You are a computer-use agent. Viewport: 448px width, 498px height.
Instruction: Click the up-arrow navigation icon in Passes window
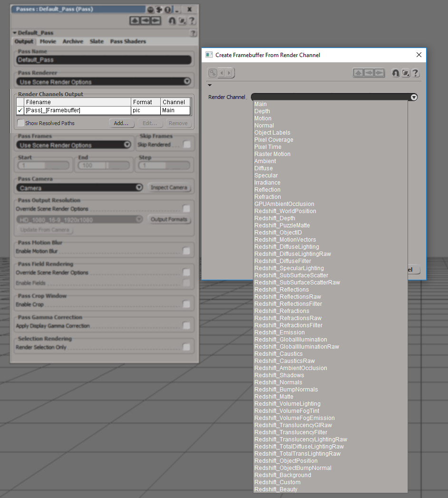click(x=135, y=20)
